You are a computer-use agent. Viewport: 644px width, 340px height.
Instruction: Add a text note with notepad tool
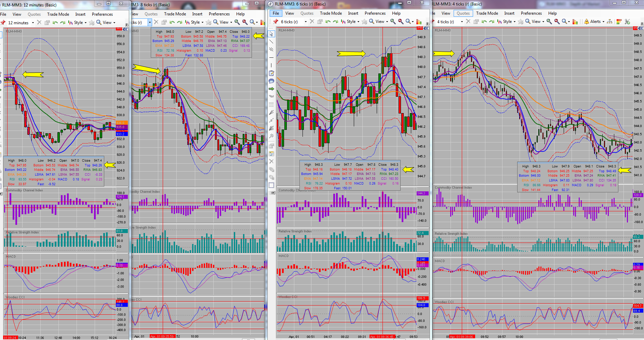pos(271,73)
